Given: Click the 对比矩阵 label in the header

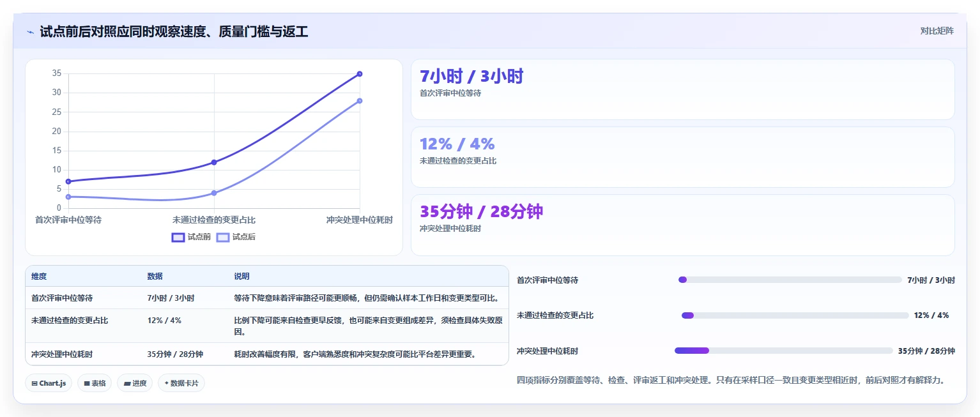Looking at the screenshot, I should [937, 31].
